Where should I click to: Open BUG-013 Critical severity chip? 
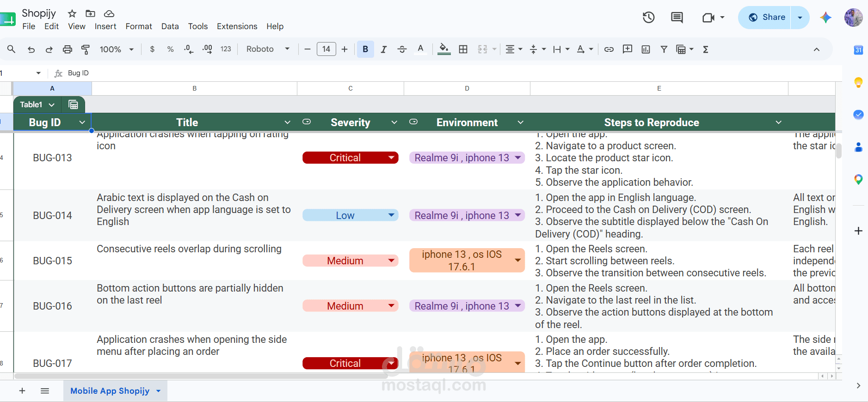pos(351,158)
